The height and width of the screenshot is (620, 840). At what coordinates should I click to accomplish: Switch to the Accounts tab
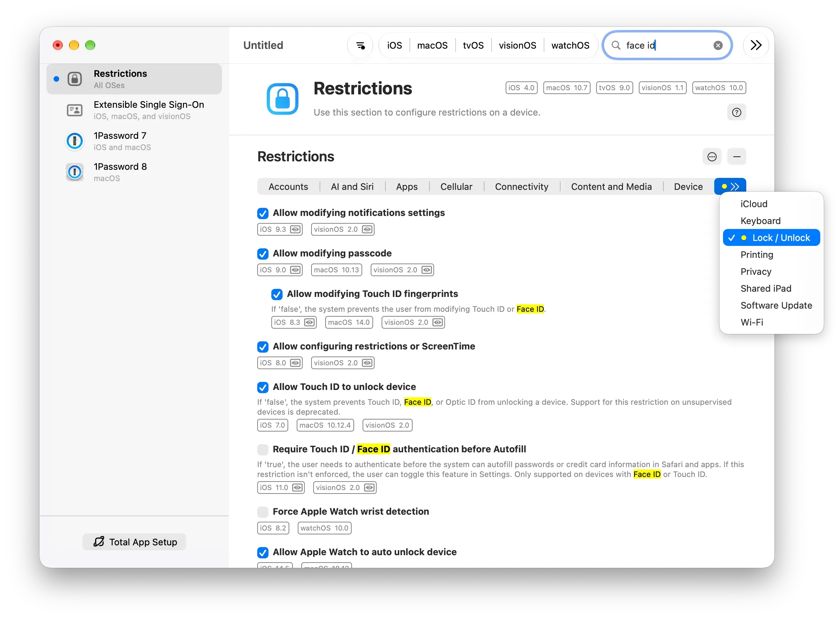(288, 187)
